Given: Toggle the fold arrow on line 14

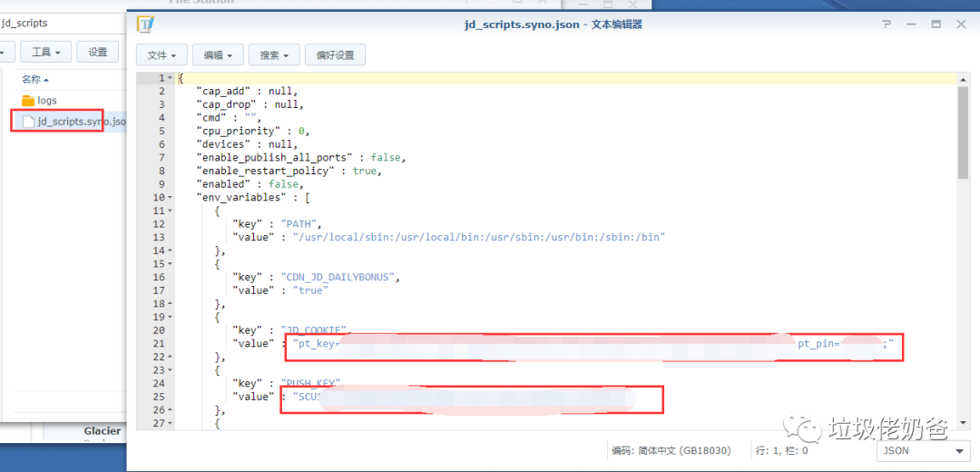Looking at the screenshot, I should (170, 251).
